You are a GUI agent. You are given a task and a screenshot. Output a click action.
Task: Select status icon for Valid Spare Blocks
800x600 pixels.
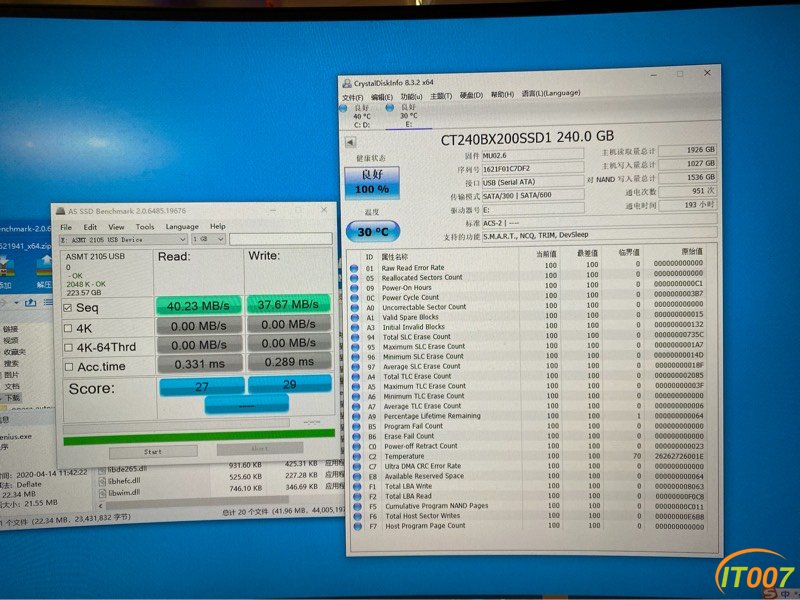tap(355, 318)
